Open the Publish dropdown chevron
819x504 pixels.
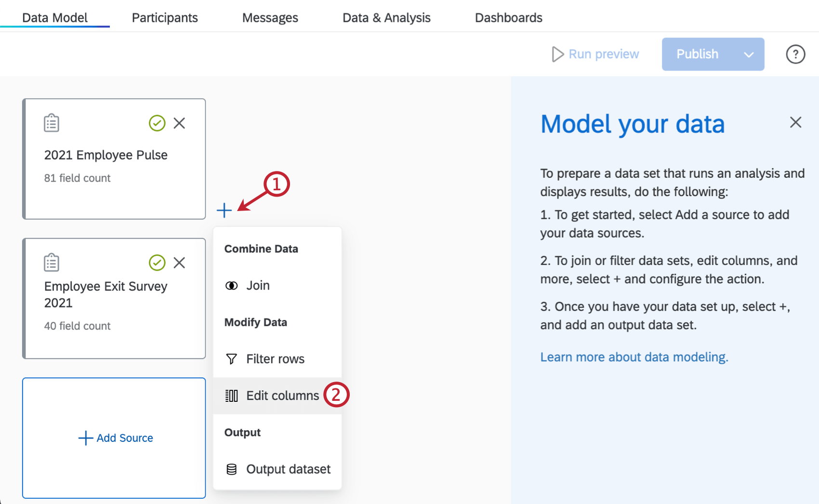749,54
